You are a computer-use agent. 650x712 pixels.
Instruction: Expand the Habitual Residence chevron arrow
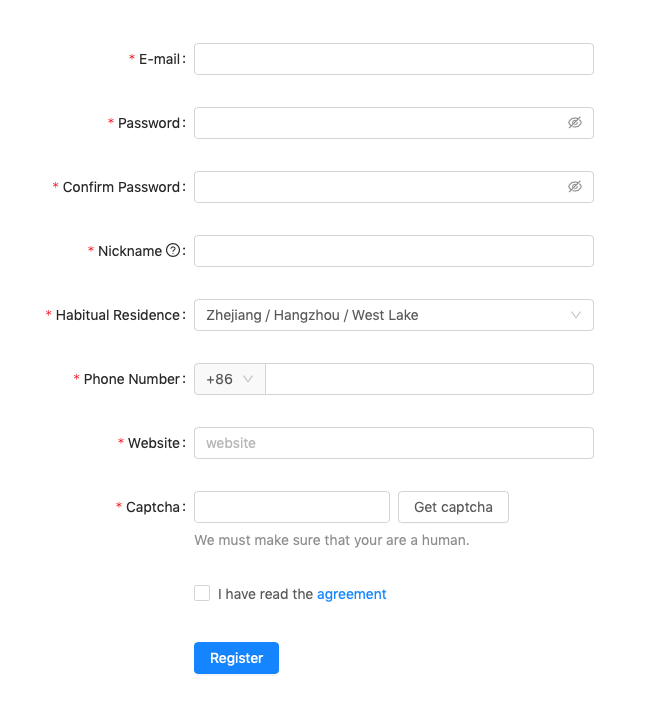[x=576, y=315]
